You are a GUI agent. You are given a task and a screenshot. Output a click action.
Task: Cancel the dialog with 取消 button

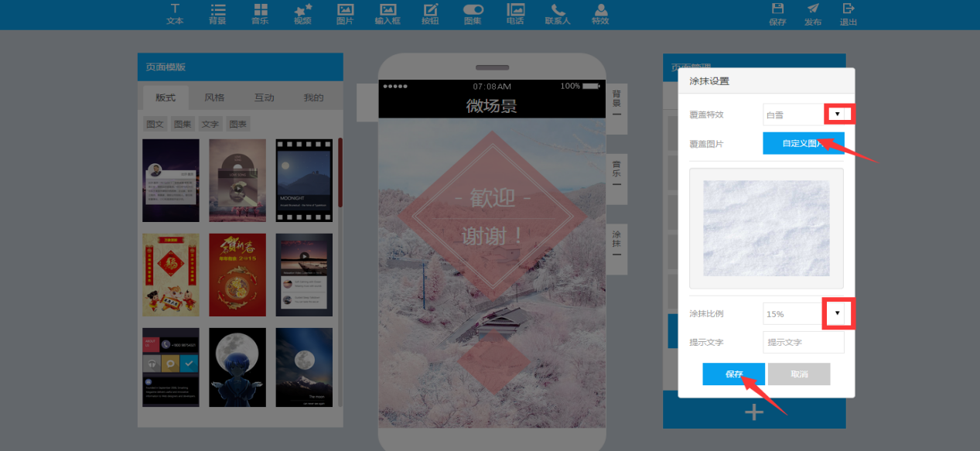[798, 374]
